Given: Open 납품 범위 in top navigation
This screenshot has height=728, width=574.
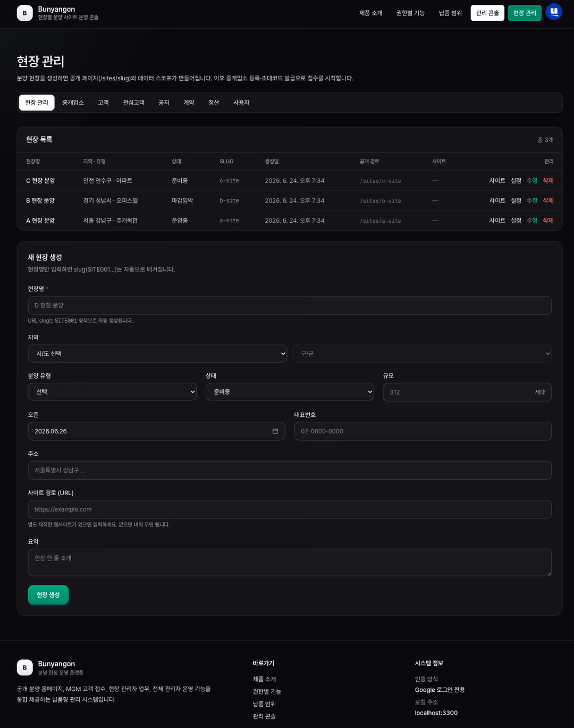Looking at the screenshot, I should click(x=450, y=13).
